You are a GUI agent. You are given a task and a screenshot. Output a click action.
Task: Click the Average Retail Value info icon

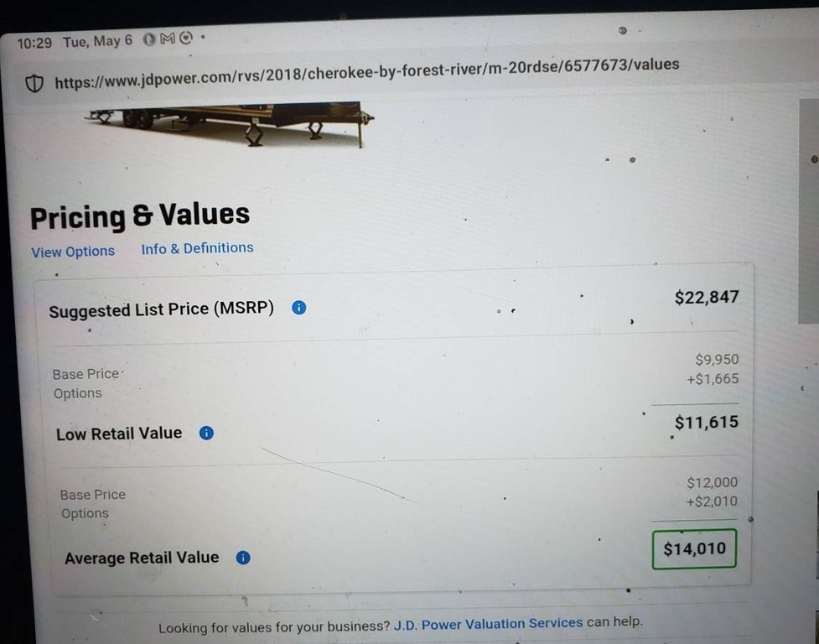pos(243,558)
